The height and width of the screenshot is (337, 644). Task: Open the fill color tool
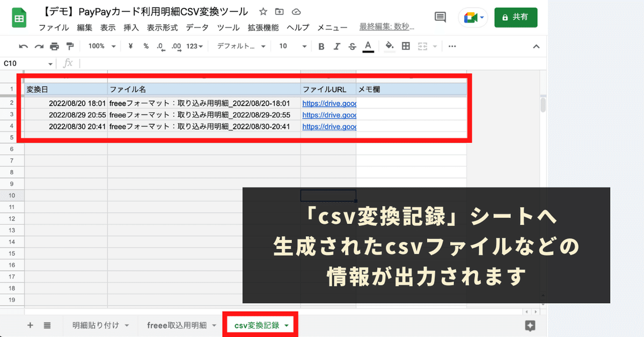(x=390, y=46)
